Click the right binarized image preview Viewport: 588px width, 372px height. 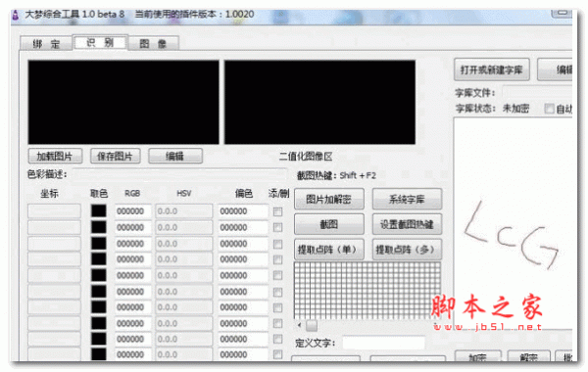319,102
